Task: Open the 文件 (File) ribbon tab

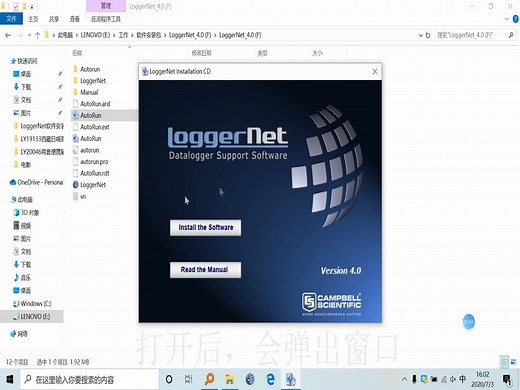Action: pos(11,19)
